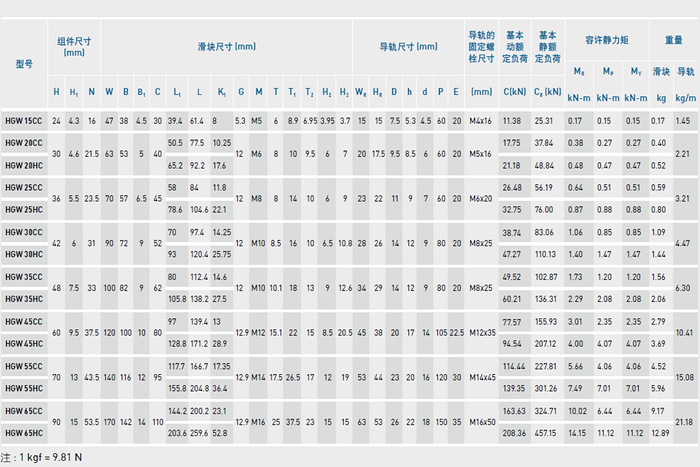Select the HGW 20CC model cell
700x467 pixels.
point(24,143)
